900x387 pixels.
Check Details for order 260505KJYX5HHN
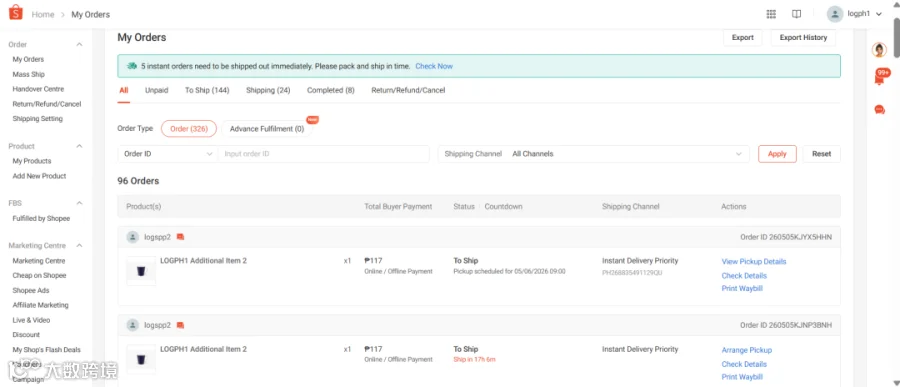744,276
